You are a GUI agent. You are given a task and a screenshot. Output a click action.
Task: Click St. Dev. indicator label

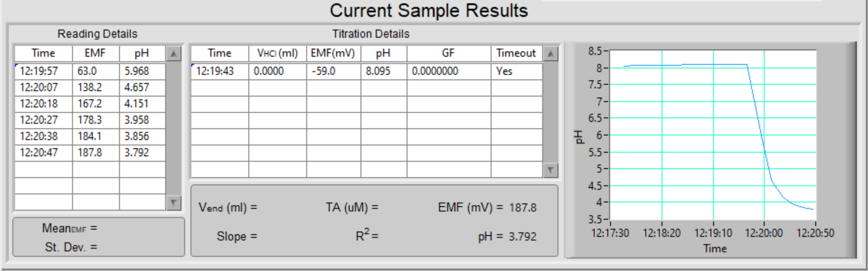point(71,246)
